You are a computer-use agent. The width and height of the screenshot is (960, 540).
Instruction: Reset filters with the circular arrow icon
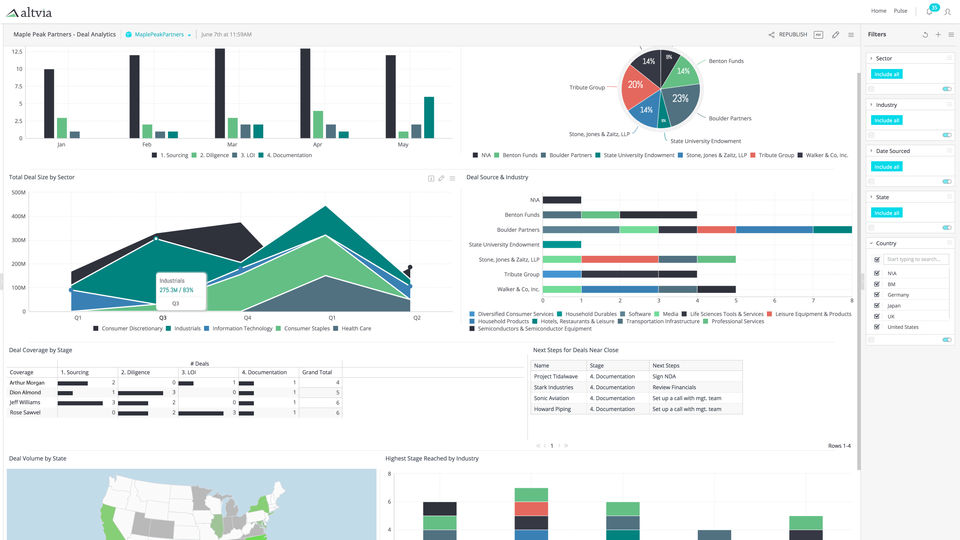click(x=925, y=35)
